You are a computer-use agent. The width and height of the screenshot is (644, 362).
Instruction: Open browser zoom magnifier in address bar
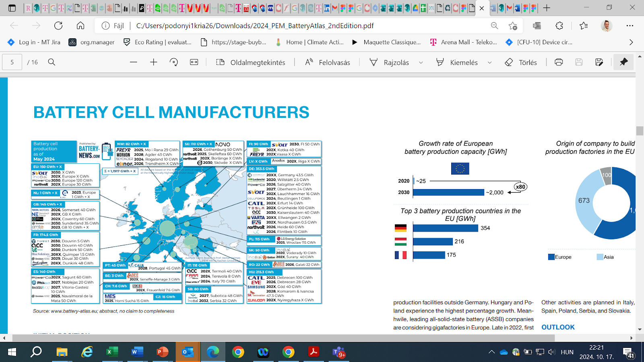[x=494, y=26]
